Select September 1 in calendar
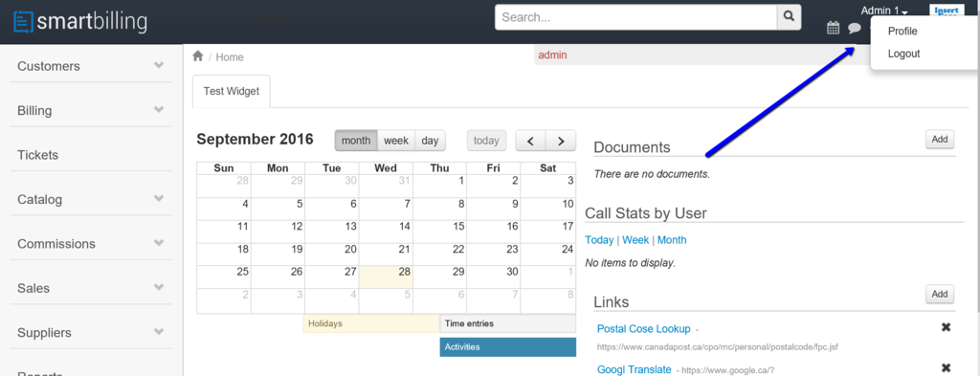 (440, 187)
